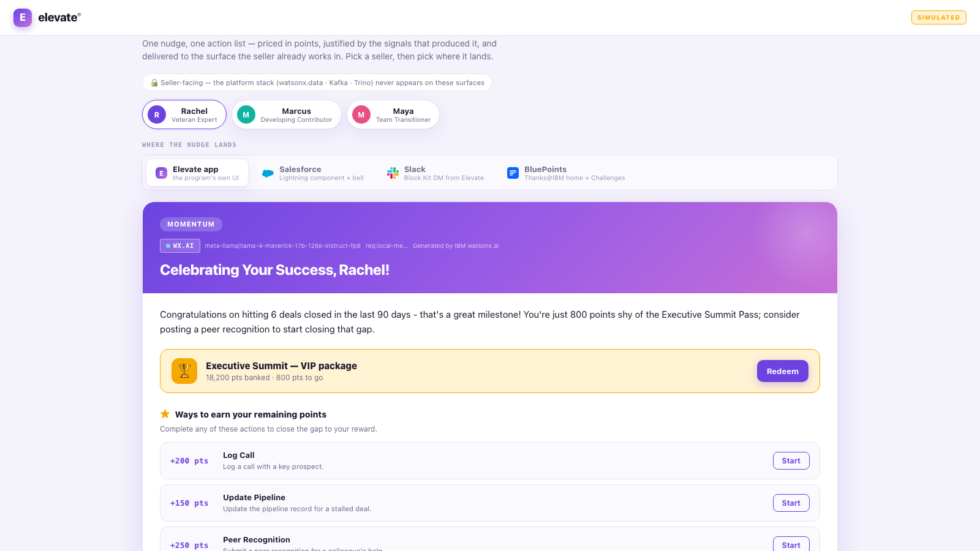The height and width of the screenshot is (551, 980).
Task: Start the Peer Recognition action
Action: 791,544
